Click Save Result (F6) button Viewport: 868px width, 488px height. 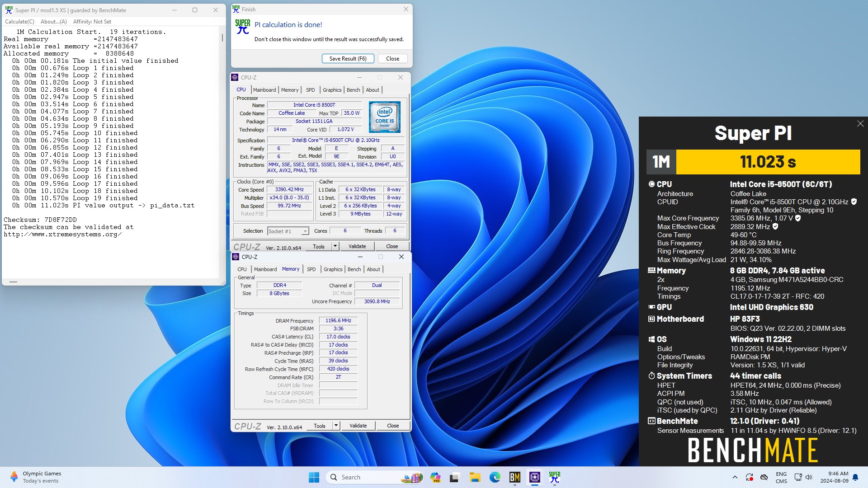[348, 59]
